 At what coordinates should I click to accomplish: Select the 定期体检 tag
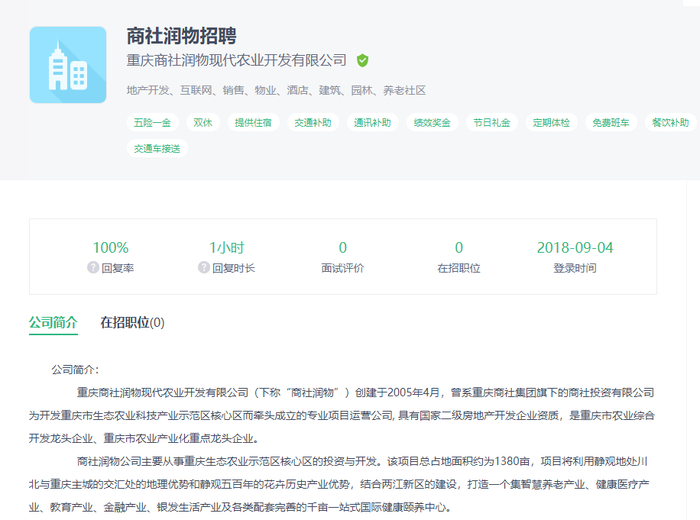click(551, 123)
